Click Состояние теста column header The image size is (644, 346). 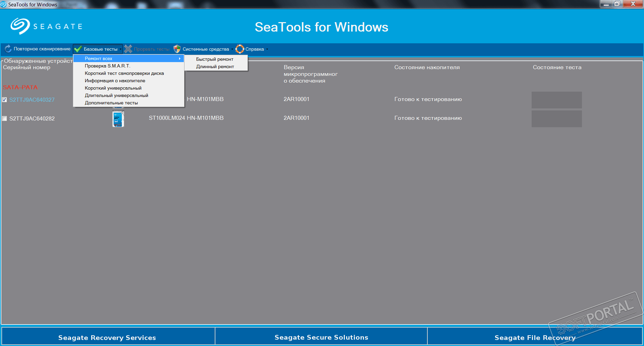pos(557,67)
